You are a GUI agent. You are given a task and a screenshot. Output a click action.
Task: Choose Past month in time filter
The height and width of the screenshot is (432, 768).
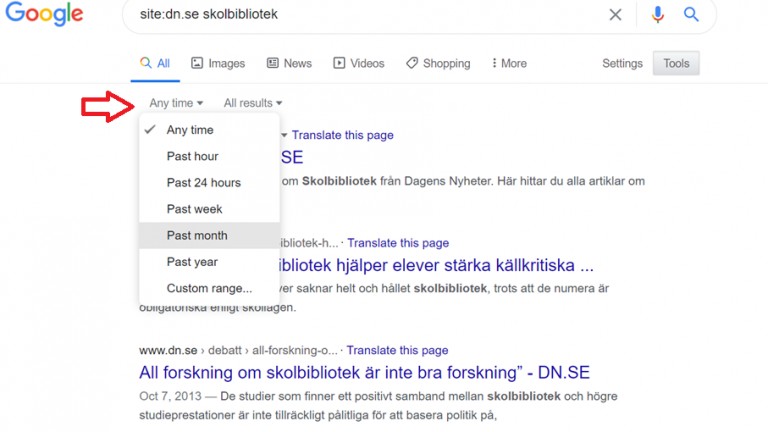click(209, 236)
